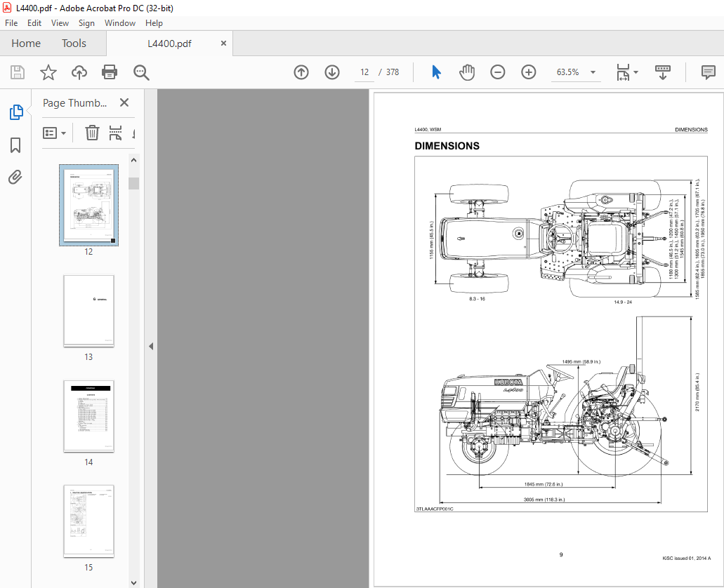Open the Help menu
The image size is (724, 588).
point(154,23)
